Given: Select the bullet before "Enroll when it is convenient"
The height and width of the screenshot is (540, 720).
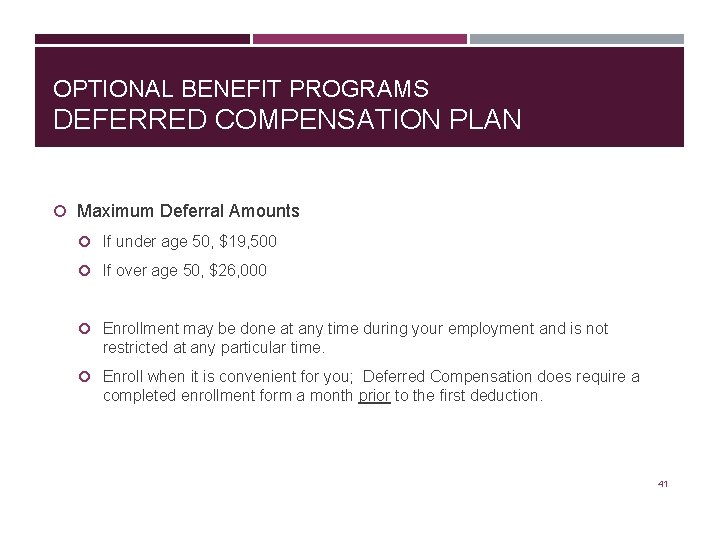Looking at the screenshot, I should tap(87, 377).
